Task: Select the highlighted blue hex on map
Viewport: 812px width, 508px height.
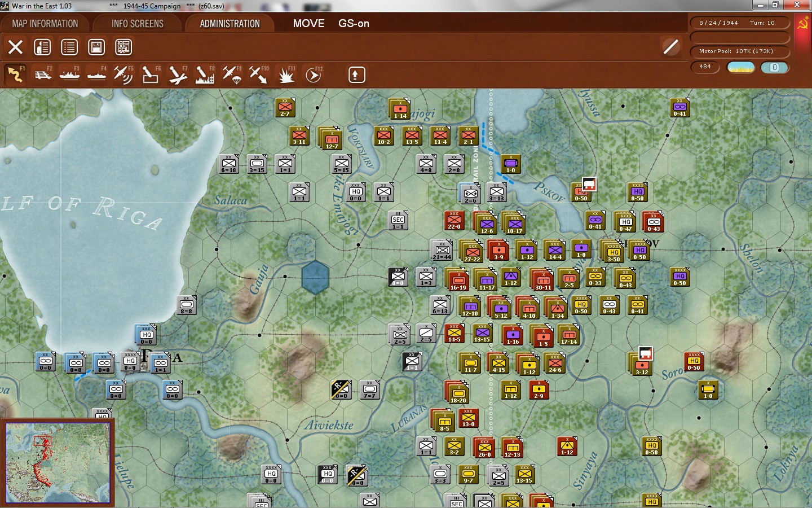Action: point(315,277)
